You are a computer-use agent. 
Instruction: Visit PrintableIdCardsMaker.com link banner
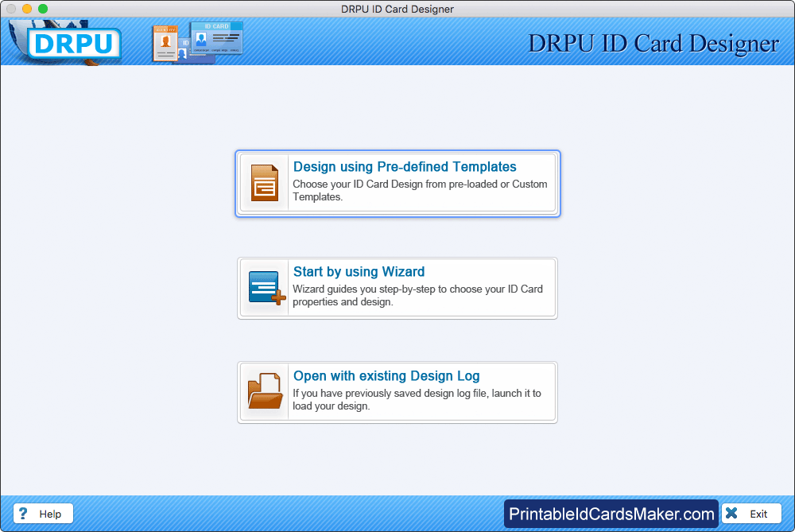point(611,514)
